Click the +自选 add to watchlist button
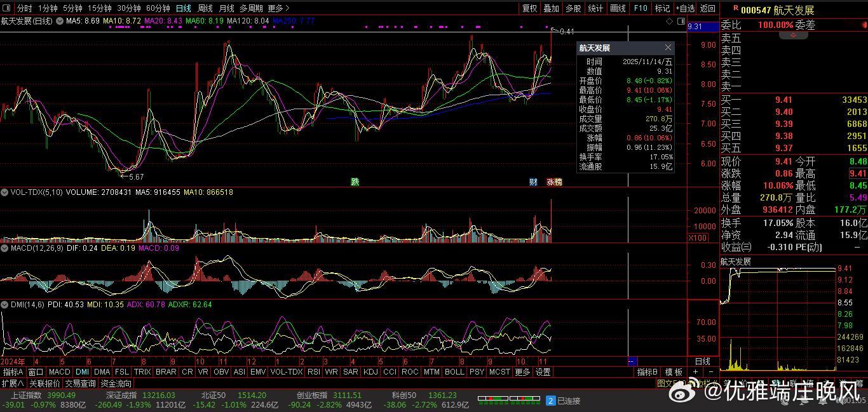868x412 pixels. pyautogui.click(x=686, y=8)
